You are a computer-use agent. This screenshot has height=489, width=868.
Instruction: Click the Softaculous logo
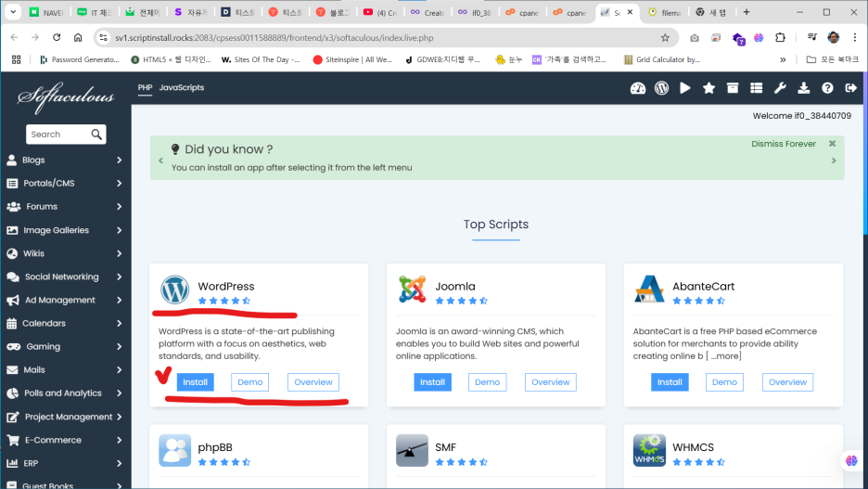point(65,97)
